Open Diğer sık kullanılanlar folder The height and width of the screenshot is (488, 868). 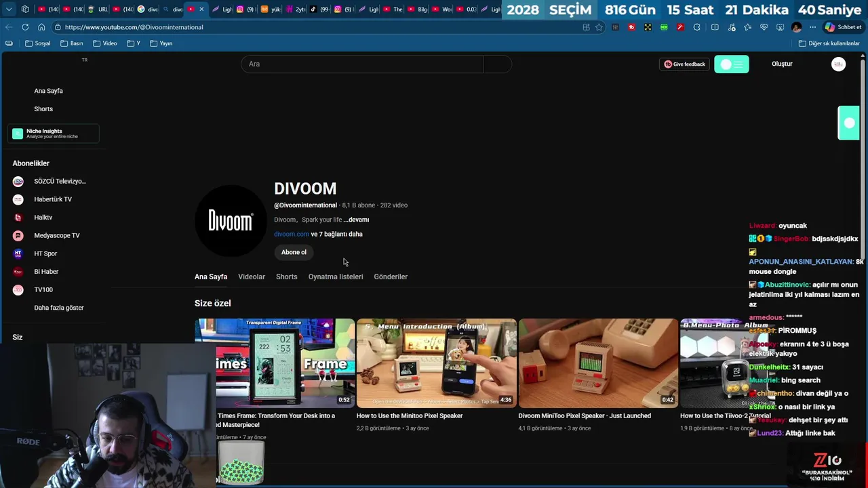coord(829,43)
